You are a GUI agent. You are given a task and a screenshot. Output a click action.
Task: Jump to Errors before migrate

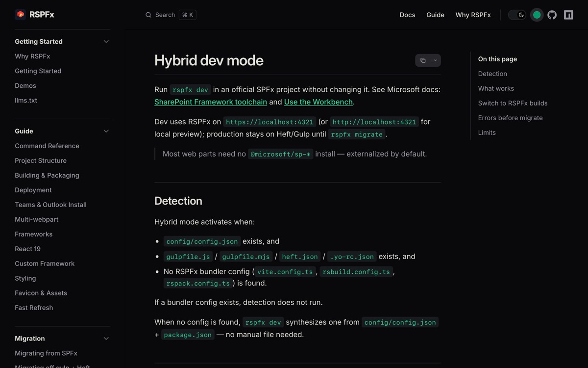tap(510, 118)
